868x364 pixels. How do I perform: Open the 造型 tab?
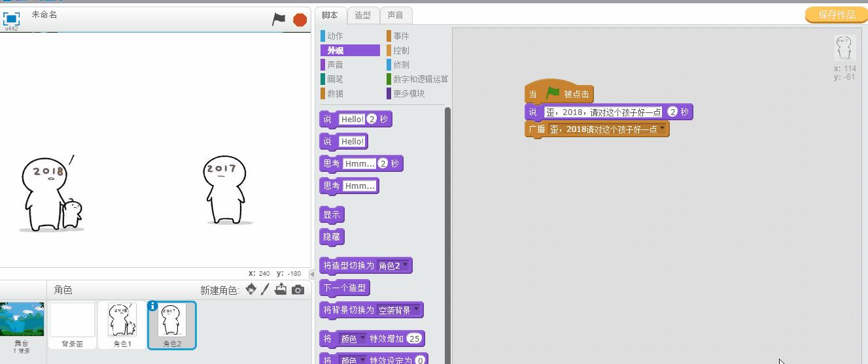(362, 15)
